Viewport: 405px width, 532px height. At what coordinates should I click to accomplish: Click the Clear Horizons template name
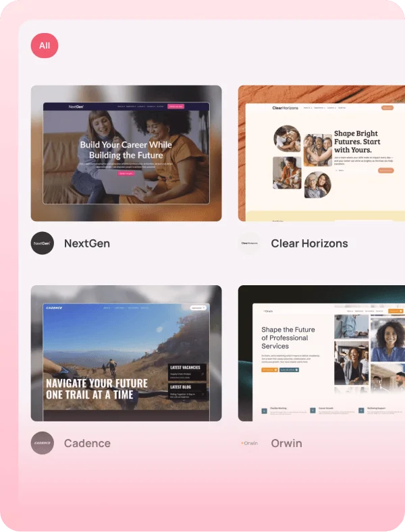(309, 243)
